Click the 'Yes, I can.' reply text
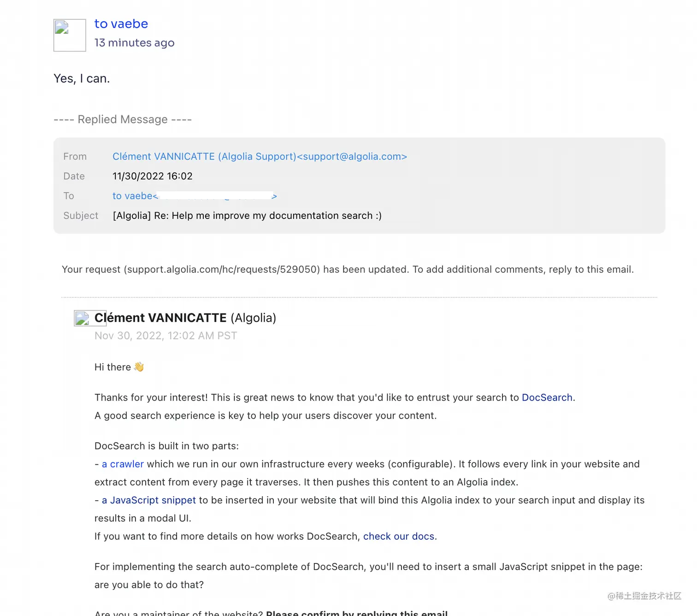 click(x=82, y=78)
